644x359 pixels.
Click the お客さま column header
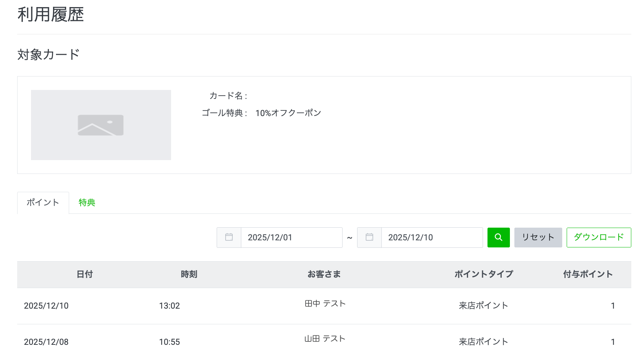(324, 274)
